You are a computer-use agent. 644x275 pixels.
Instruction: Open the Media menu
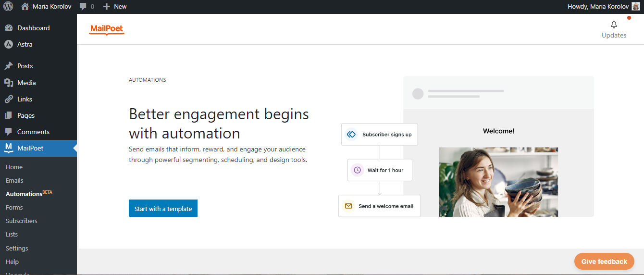tap(38, 83)
